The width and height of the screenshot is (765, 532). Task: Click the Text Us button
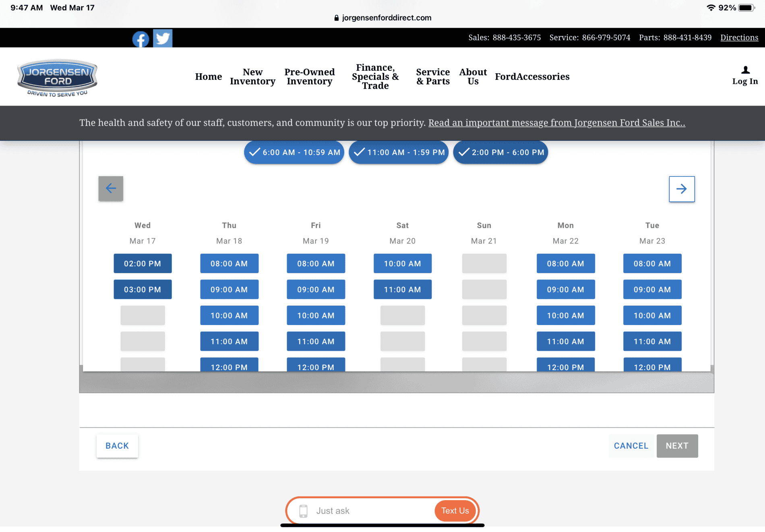(455, 511)
